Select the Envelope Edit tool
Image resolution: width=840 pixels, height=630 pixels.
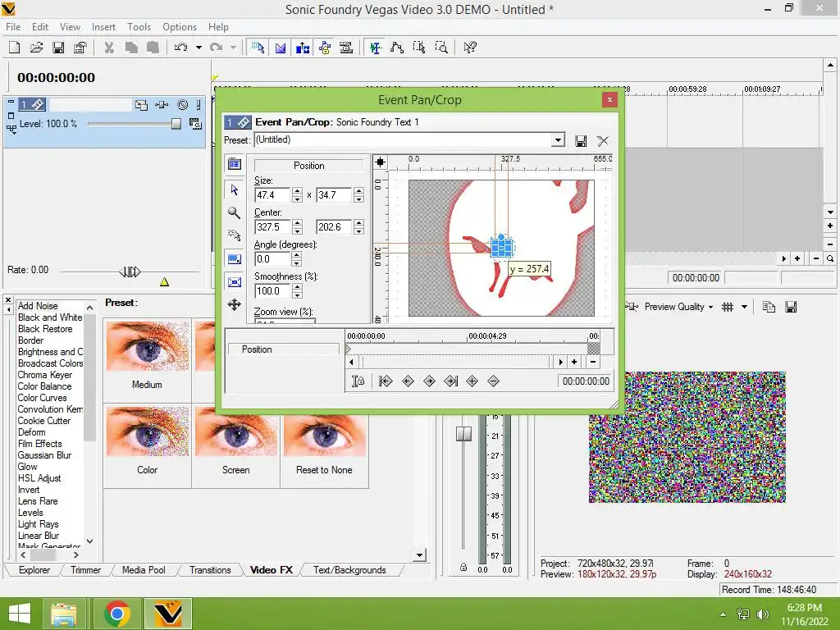(397, 48)
